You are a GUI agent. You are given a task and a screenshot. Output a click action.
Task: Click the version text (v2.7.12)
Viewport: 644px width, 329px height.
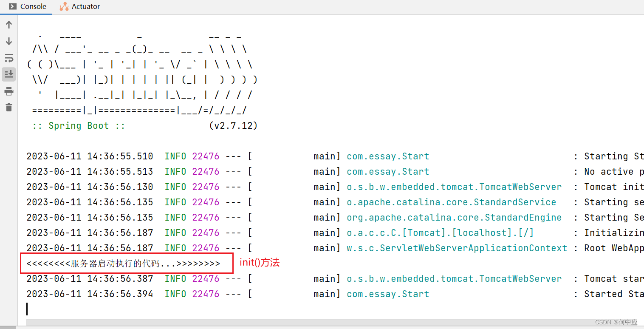[233, 126]
